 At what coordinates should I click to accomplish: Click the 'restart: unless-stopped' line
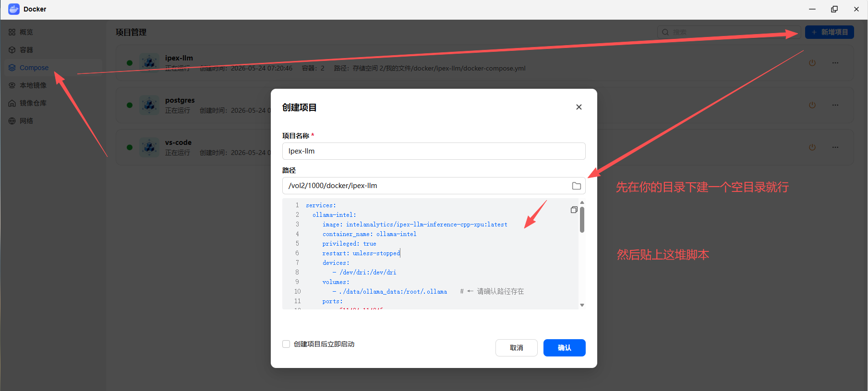(361, 253)
